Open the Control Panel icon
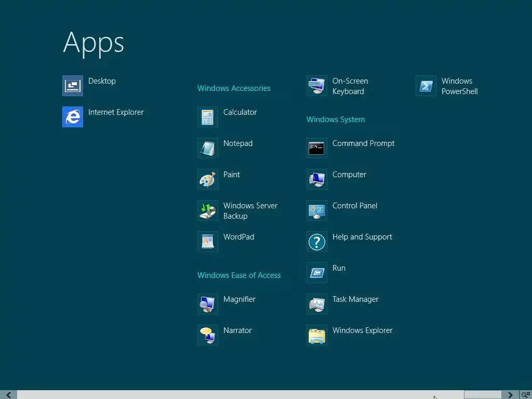The image size is (532, 399). coord(317,210)
